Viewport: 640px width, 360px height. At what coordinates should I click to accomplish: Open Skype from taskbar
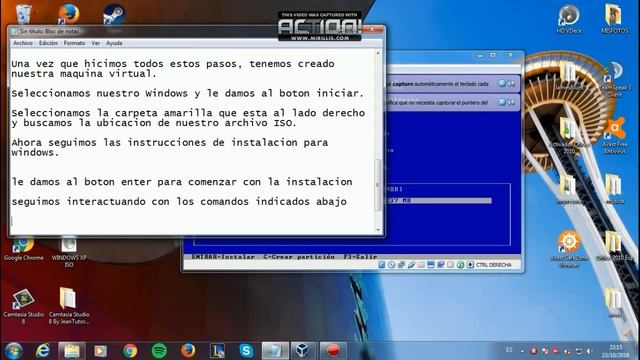click(x=246, y=351)
